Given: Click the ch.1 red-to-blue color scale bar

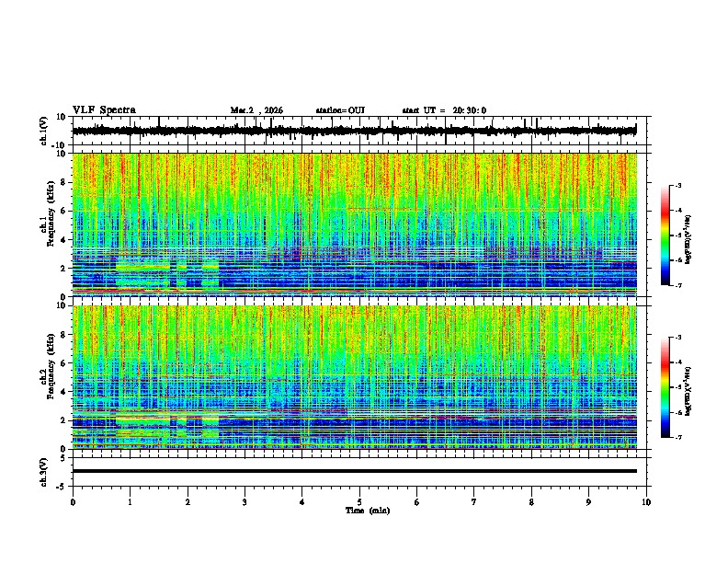Looking at the screenshot, I should [x=665, y=236].
